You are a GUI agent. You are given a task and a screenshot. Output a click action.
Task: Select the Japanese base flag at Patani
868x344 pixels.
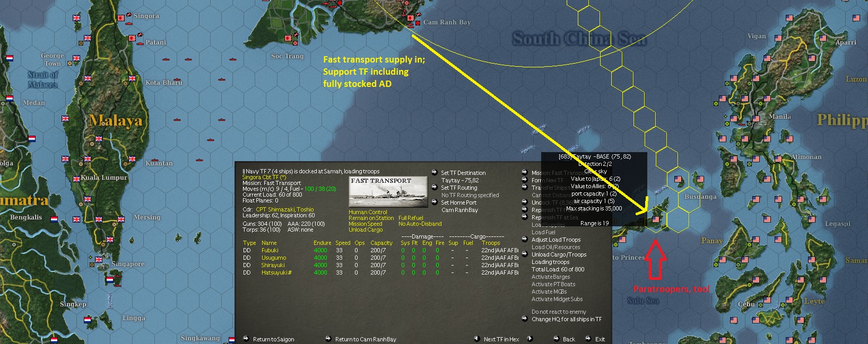[x=133, y=39]
